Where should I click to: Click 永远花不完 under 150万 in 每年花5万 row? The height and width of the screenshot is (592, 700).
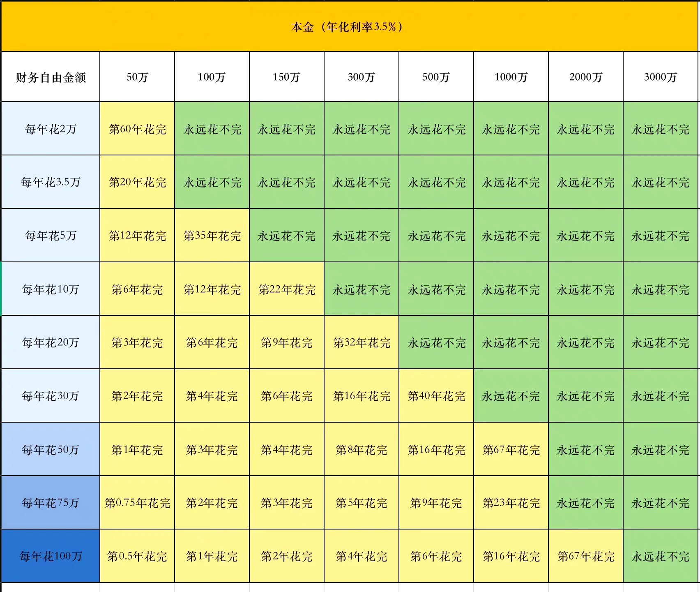[287, 236]
